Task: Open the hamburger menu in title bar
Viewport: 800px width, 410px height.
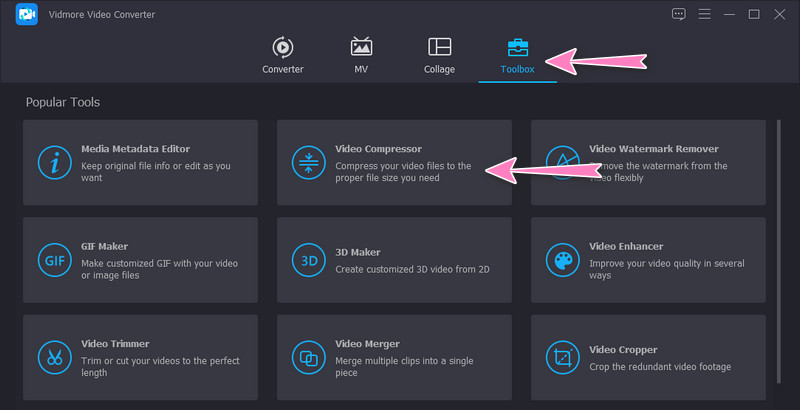Action: [x=704, y=14]
